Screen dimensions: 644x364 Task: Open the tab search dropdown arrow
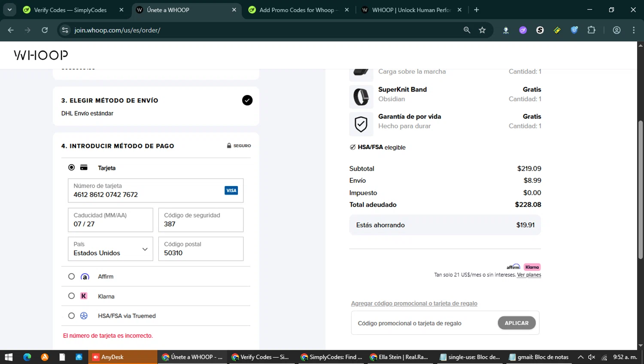[x=9, y=9]
